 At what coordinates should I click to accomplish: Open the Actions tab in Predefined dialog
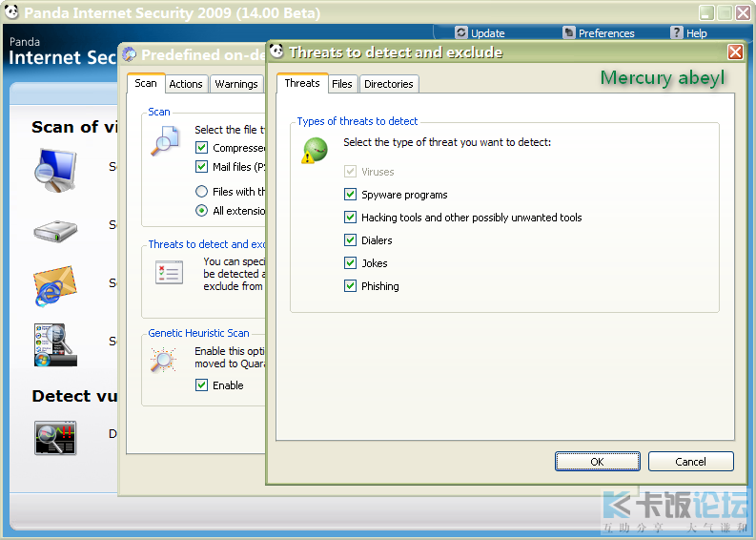(186, 84)
